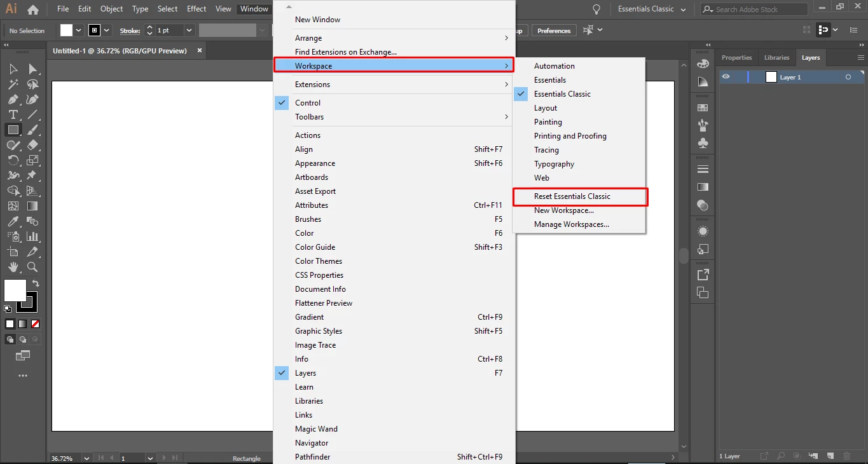The width and height of the screenshot is (868, 464).
Task: Open the Transparency panel circles icon
Action: click(703, 205)
